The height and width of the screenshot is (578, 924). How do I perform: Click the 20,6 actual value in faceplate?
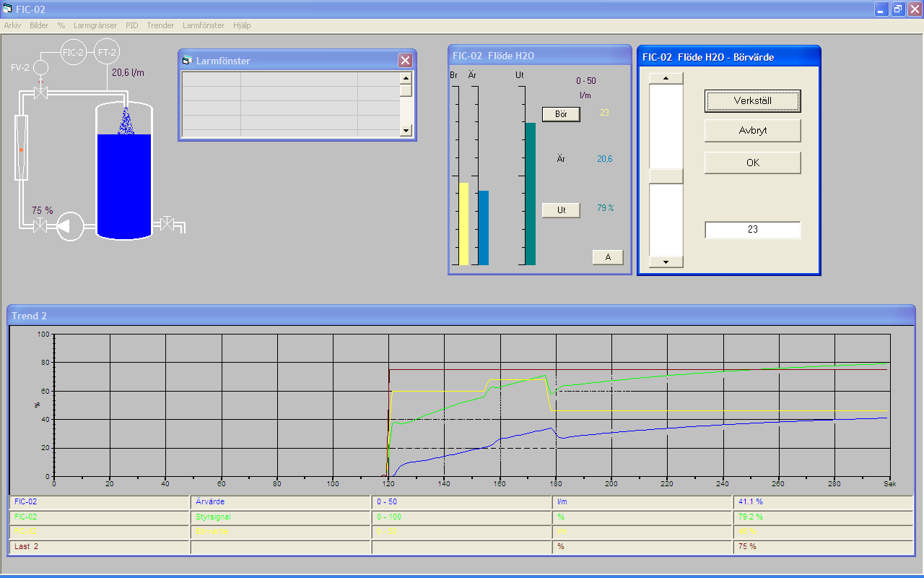[x=605, y=159]
